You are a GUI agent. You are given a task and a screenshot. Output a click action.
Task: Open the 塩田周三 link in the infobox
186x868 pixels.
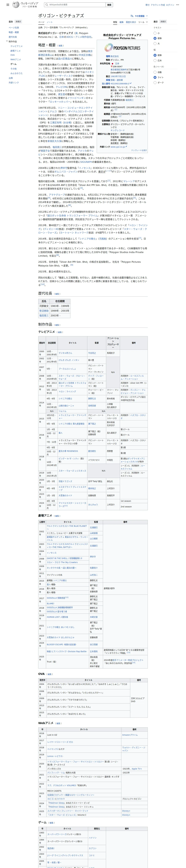(130, 100)
